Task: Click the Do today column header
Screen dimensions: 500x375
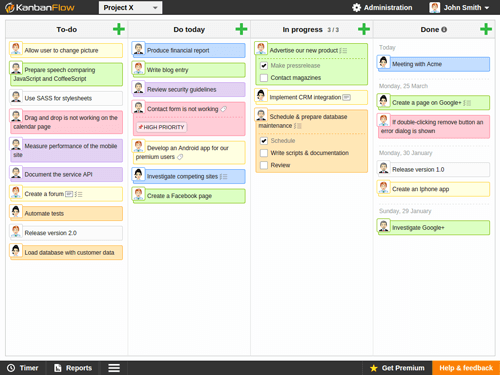Action: point(189,30)
